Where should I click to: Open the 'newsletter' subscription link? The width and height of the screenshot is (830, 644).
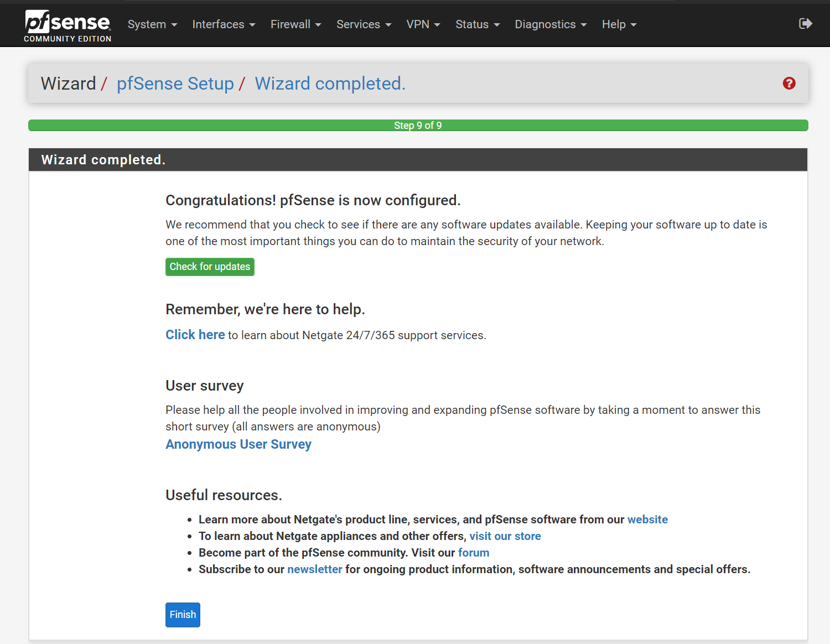[x=315, y=569]
